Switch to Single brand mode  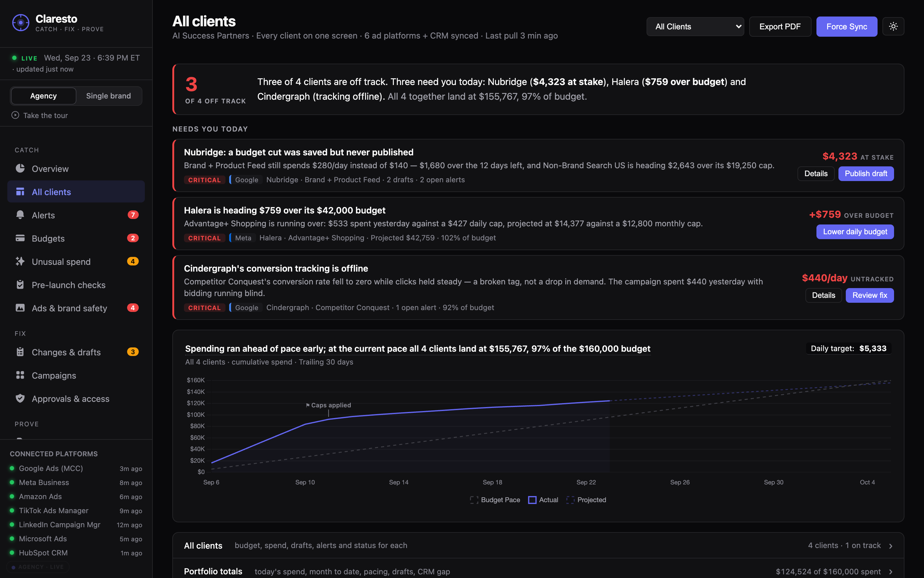(x=108, y=96)
